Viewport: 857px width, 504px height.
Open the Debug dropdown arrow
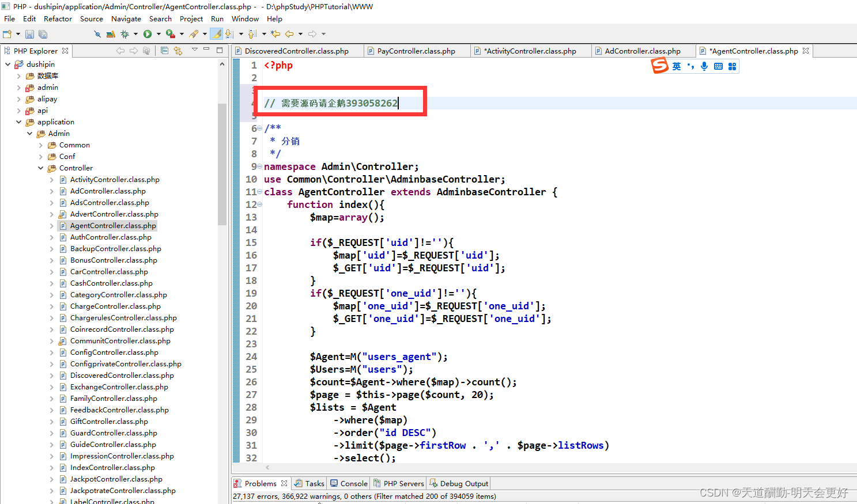coord(135,34)
